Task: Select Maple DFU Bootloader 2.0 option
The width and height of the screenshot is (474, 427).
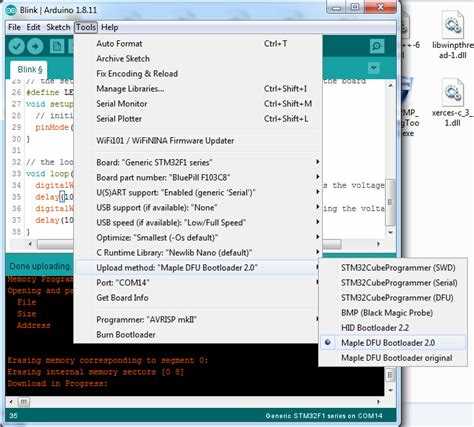Action: click(x=393, y=343)
